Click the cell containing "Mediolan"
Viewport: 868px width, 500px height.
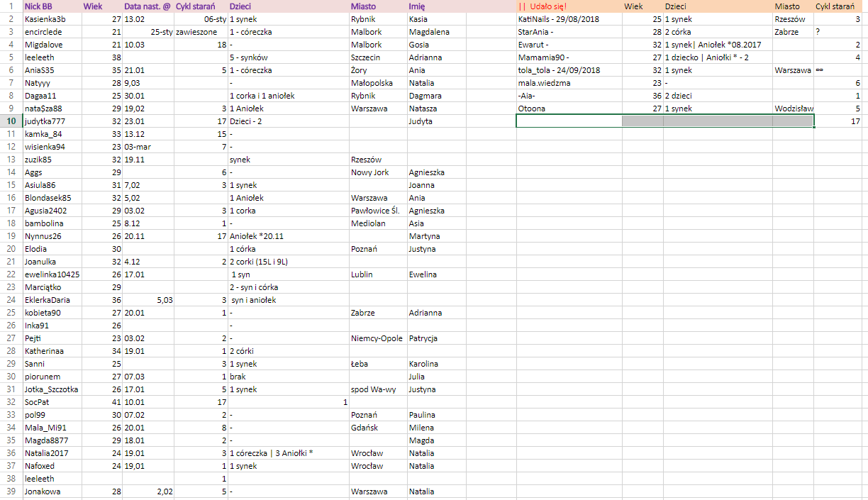(376, 223)
